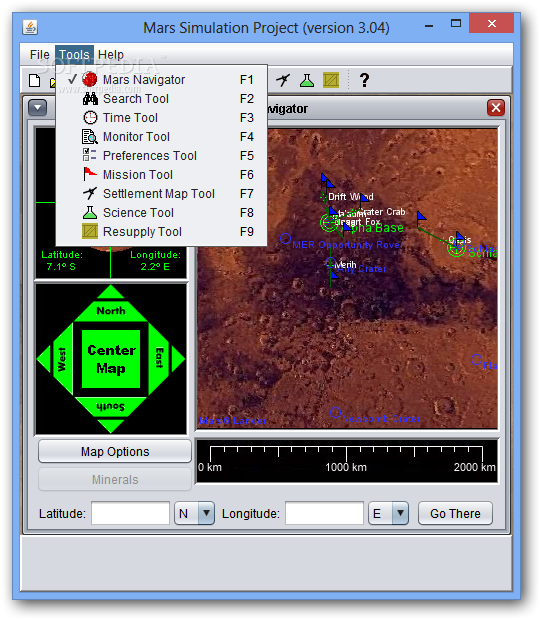This screenshot has width=541, height=620.
Task: Click the Settlement Map satellite toolbar icon
Action: [x=283, y=80]
